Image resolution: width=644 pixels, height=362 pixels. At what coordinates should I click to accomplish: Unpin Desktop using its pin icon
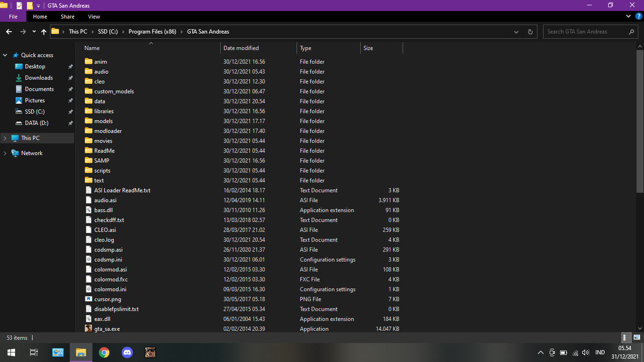point(70,66)
